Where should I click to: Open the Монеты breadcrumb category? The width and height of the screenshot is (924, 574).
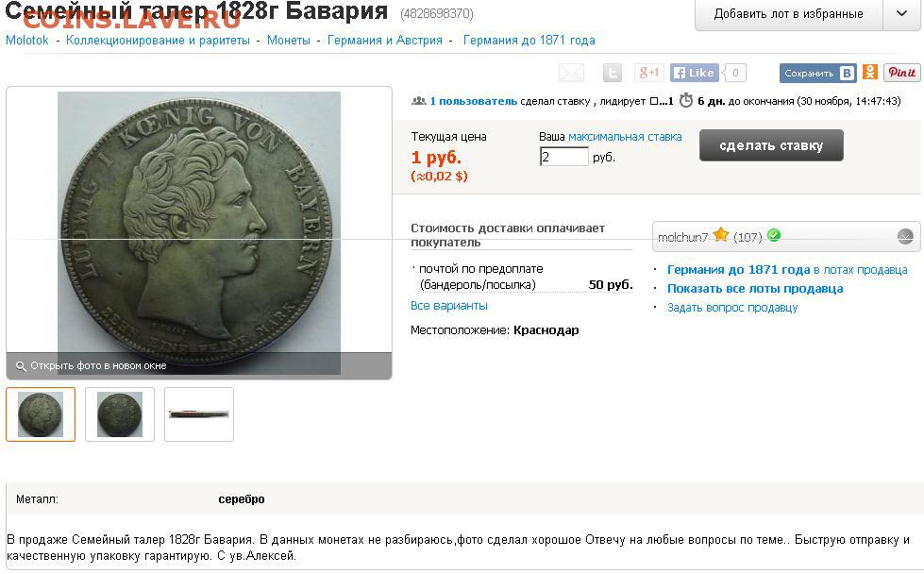coord(288,40)
